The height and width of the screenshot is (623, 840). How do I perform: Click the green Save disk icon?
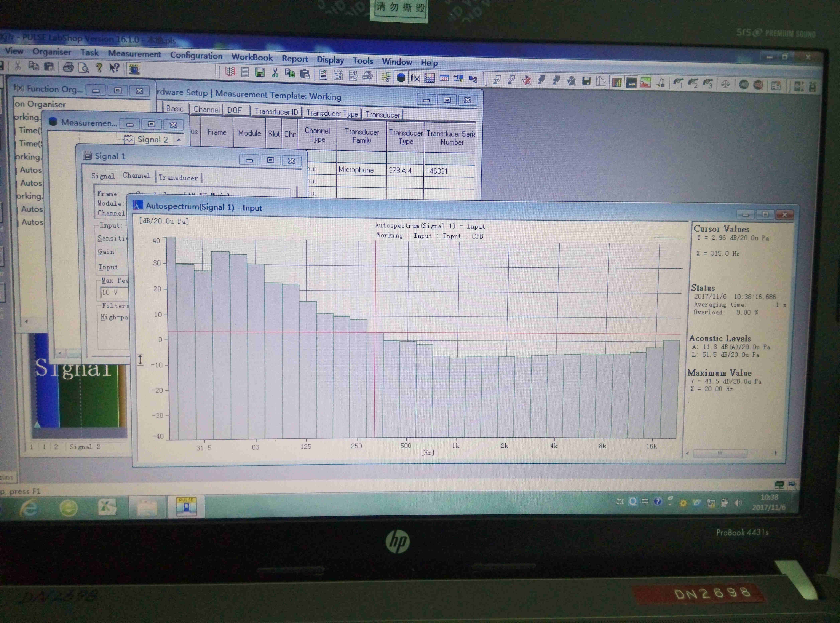[260, 72]
